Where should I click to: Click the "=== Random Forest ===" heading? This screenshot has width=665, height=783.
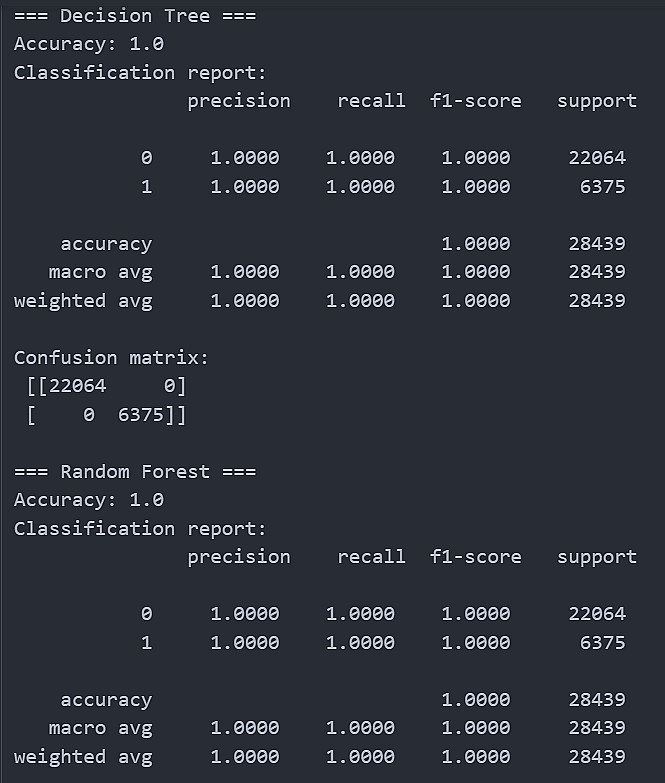click(x=135, y=472)
